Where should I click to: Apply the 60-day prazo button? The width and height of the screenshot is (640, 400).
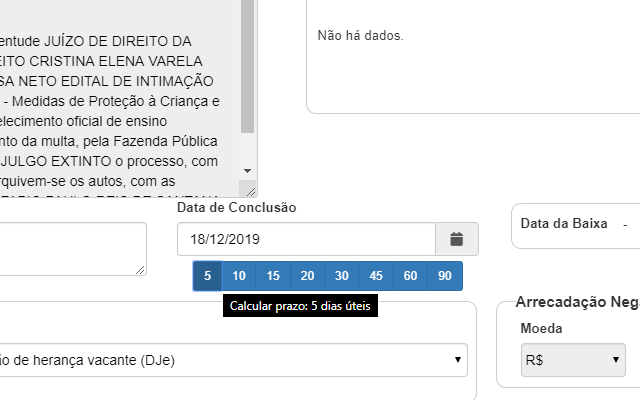coord(410,276)
